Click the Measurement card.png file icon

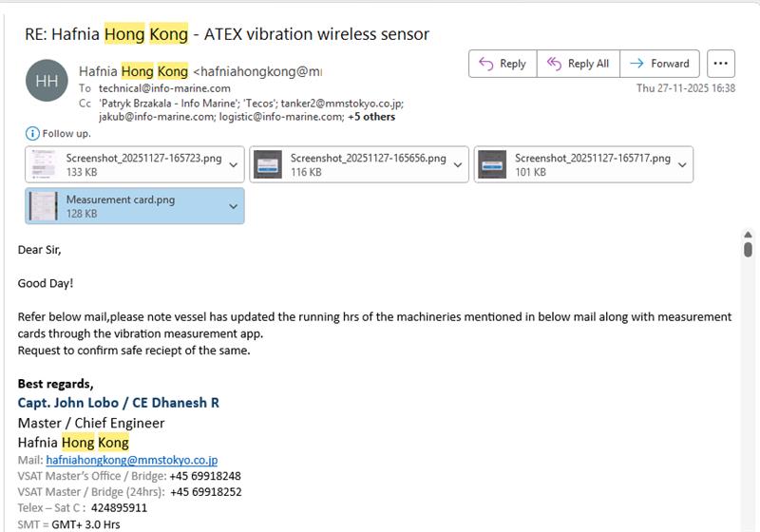[43, 206]
